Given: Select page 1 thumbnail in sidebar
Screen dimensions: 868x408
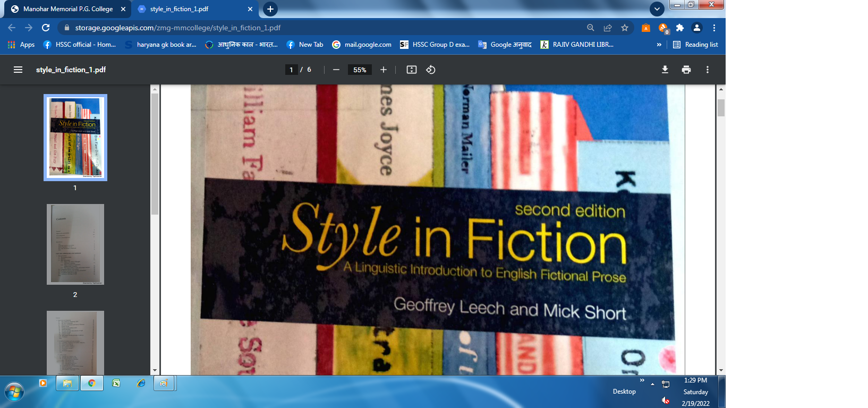Looking at the screenshot, I should pos(75,138).
